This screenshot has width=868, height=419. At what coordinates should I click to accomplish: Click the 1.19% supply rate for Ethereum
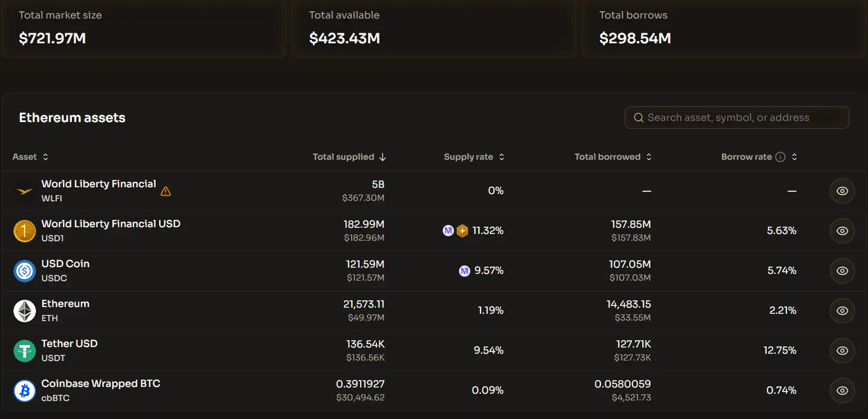coord(490,310)
